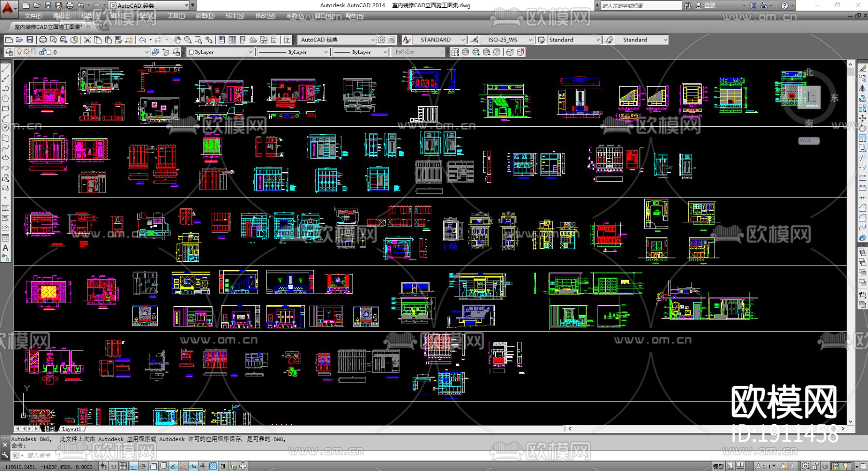Open the Dimension Style icon
Image resolution: width=868 pixels, height=471 pixels.
pos(475,40)
